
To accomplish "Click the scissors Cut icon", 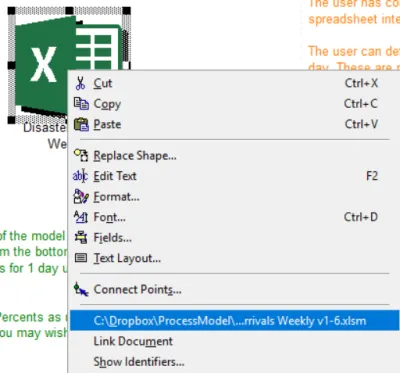I will click(80, 83).
